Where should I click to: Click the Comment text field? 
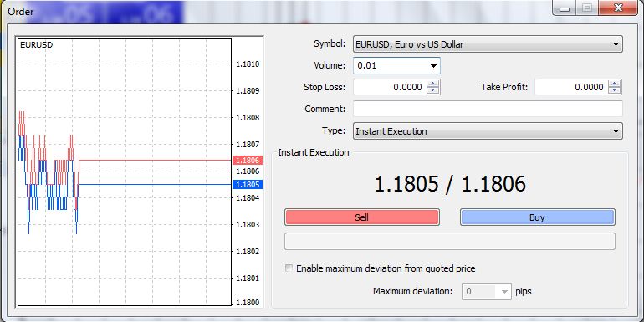point(488,109)
